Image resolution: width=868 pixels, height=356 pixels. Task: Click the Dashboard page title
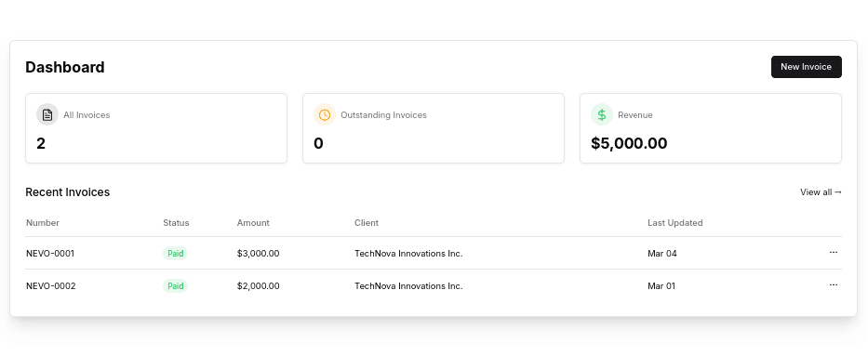65,67
